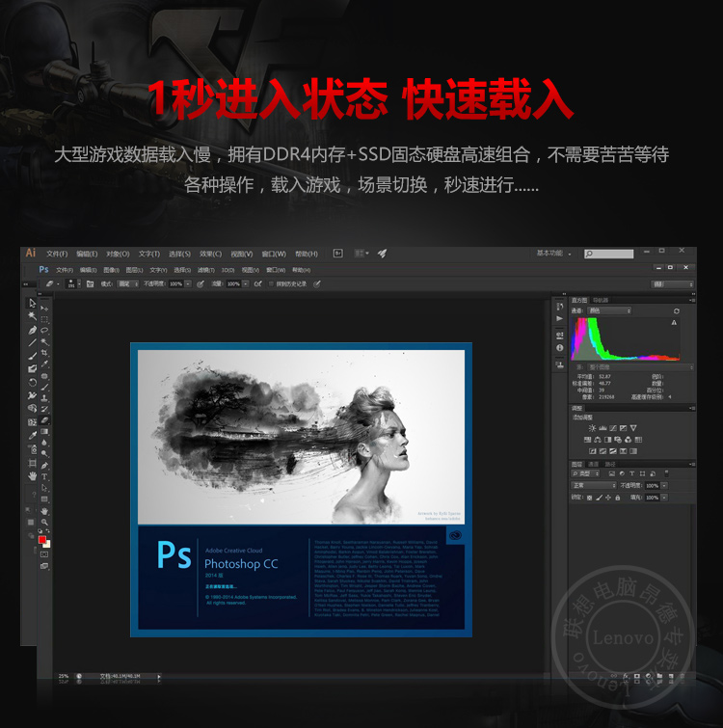
Task: Select Illustrator's Line Segment tool
Action: [32, 342]
